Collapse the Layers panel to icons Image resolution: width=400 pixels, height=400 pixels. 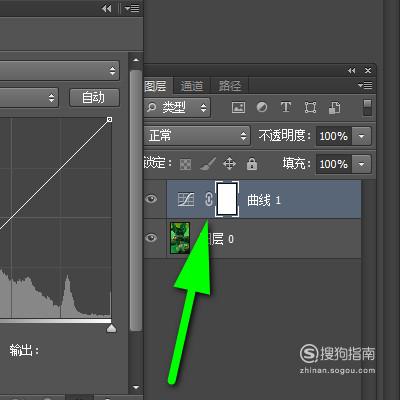point(351,71)
